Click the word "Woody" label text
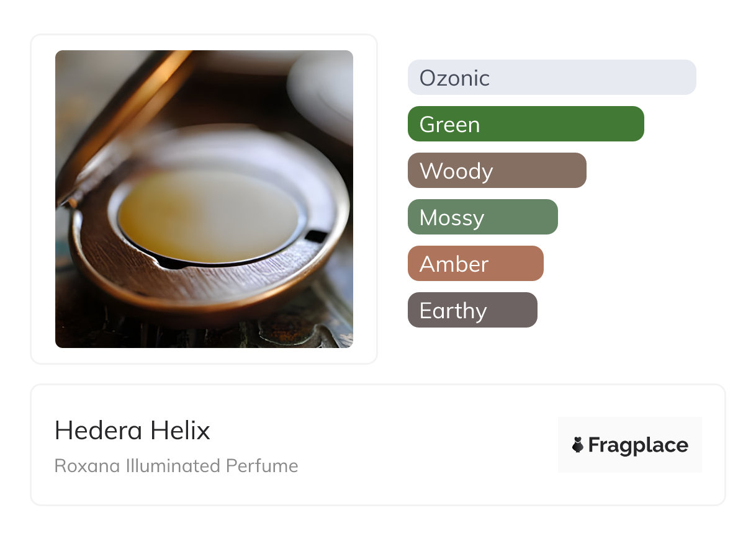The image size is (756, 536). click(x=456, y=171)
